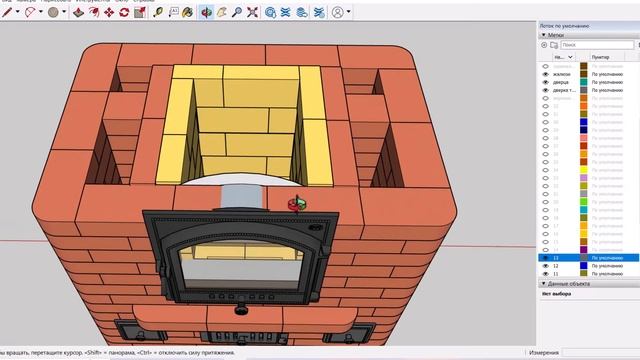Hide tag 11
640x360 pixels.
(545, 274)
